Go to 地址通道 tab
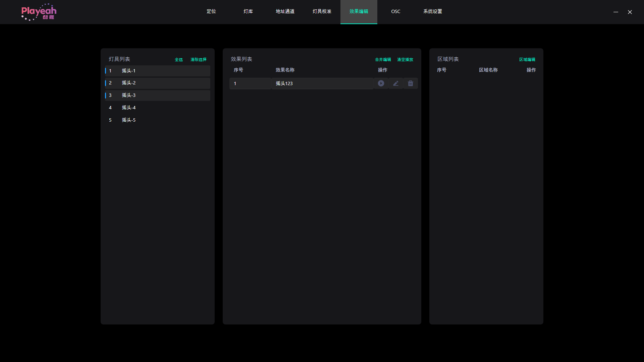 (285, 11)
